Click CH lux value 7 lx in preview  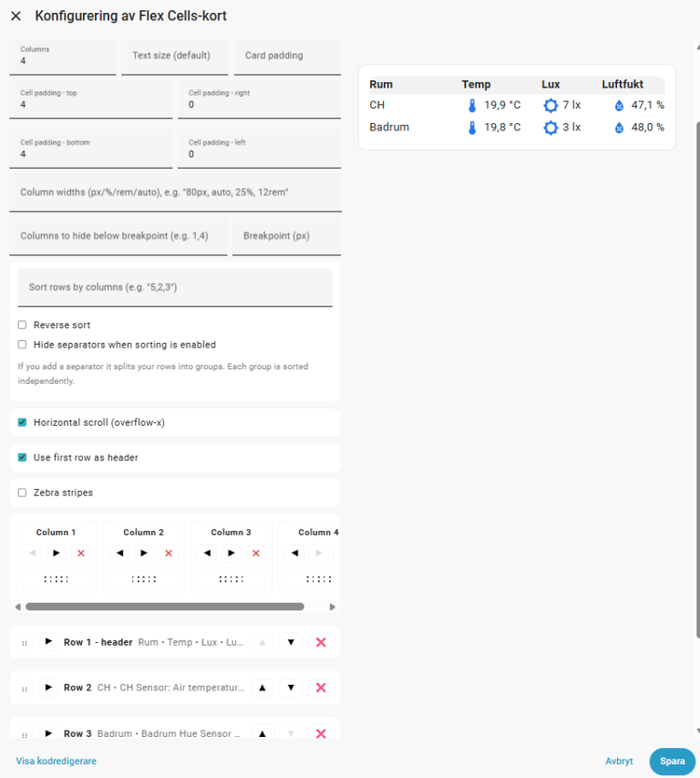571,105
